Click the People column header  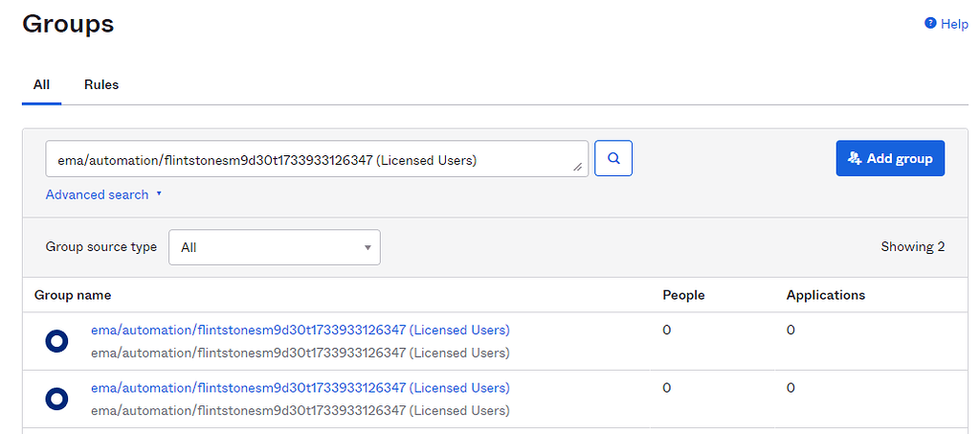[683, 295]
